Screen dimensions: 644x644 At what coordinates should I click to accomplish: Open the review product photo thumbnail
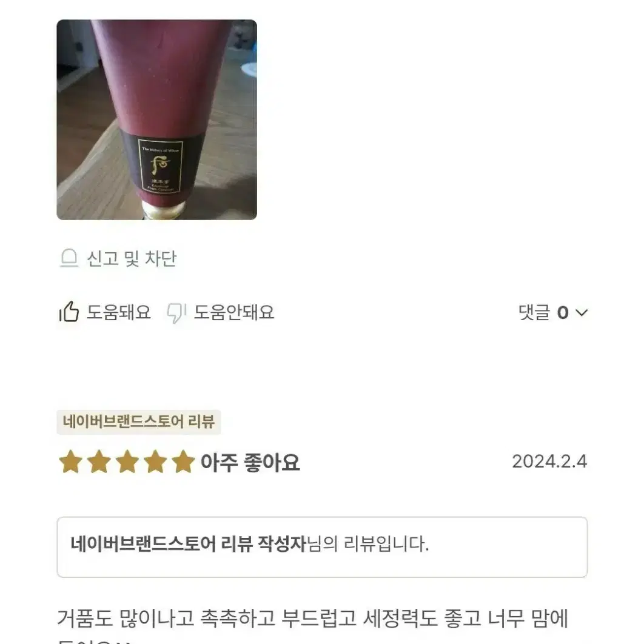[156, 119]
